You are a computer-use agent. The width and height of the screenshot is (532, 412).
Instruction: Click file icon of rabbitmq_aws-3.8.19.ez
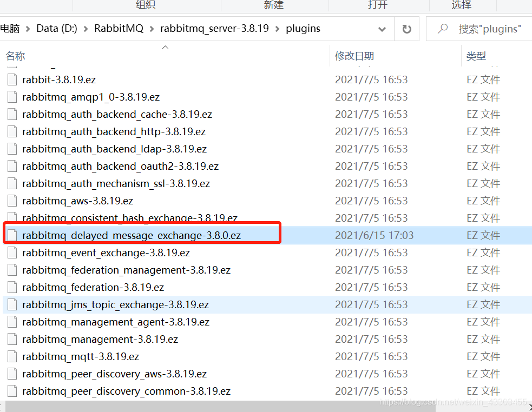click(x=12, y=201)
